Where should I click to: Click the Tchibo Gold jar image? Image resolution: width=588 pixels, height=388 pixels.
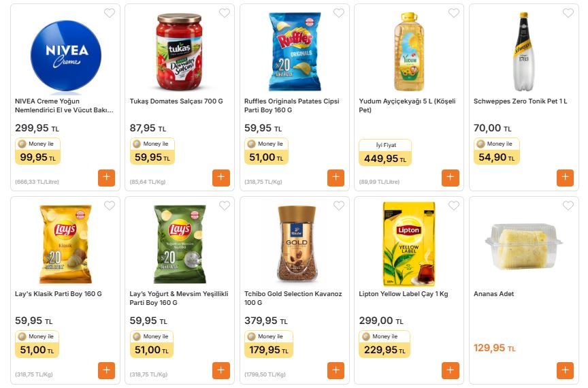pyautogui.click(x=297, y=243)
